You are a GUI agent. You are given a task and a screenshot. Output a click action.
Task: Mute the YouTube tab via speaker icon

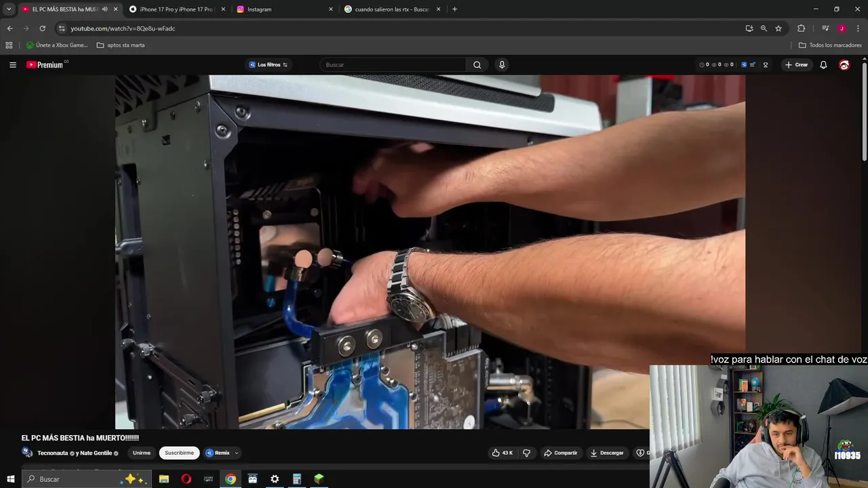(x=104, y=9)
